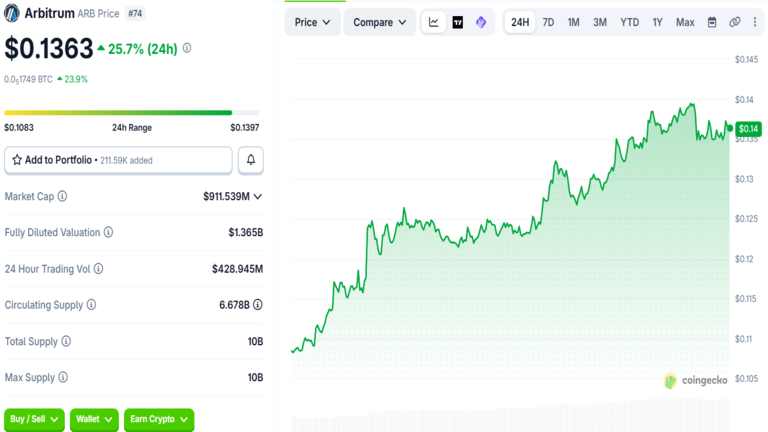
Task: Open the calendar date range icon
Action: pos(712,22)
